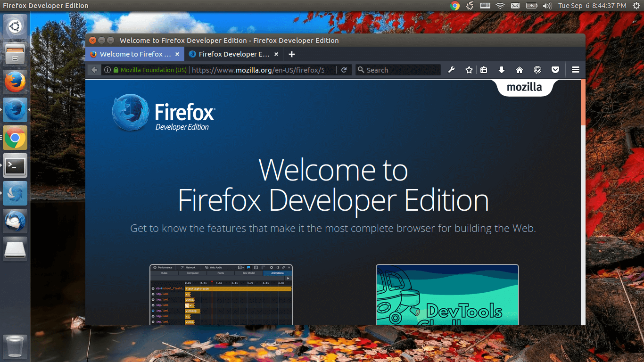The height and width of the screenshot is (362, 644).
Task: Open the WebIDE globe-and-pencil icon
Action: (537, 70)
